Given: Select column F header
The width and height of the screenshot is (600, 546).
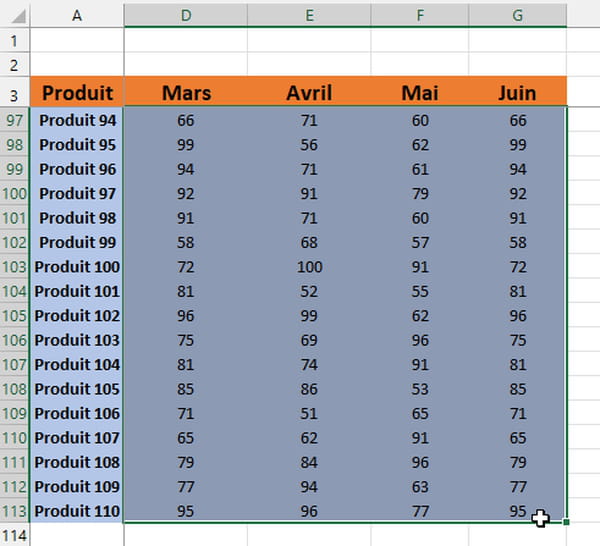Looking at the screenshot, I should 420,15.
